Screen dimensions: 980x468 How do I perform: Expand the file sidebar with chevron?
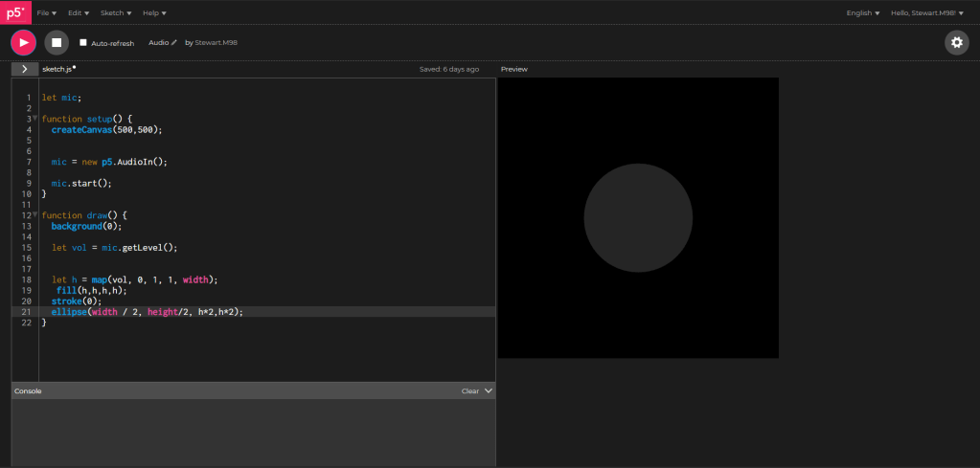(24, 69)
